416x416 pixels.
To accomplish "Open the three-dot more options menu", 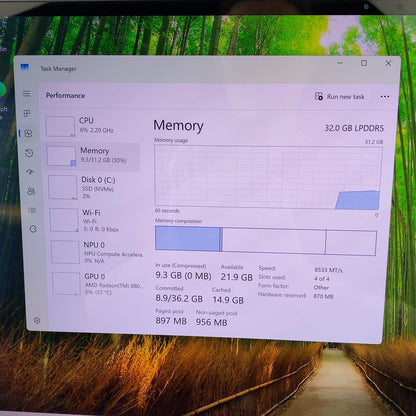I will click(385, 97).
